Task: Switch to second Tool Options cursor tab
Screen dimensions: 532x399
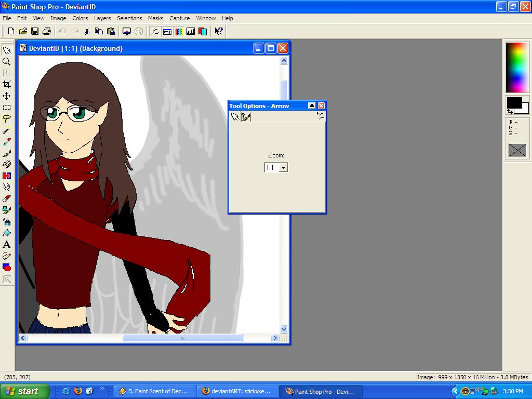Action: pyautogui.click(x=246, y=117)
